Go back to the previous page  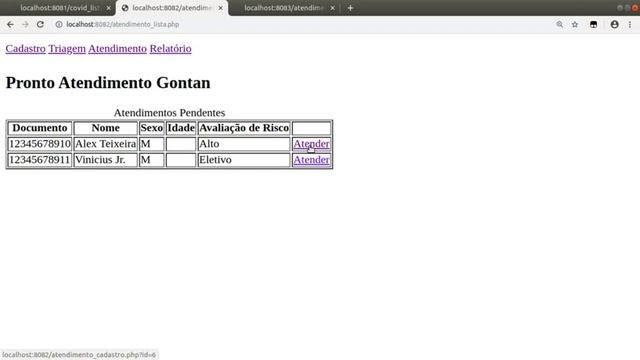tap(10, 24)
